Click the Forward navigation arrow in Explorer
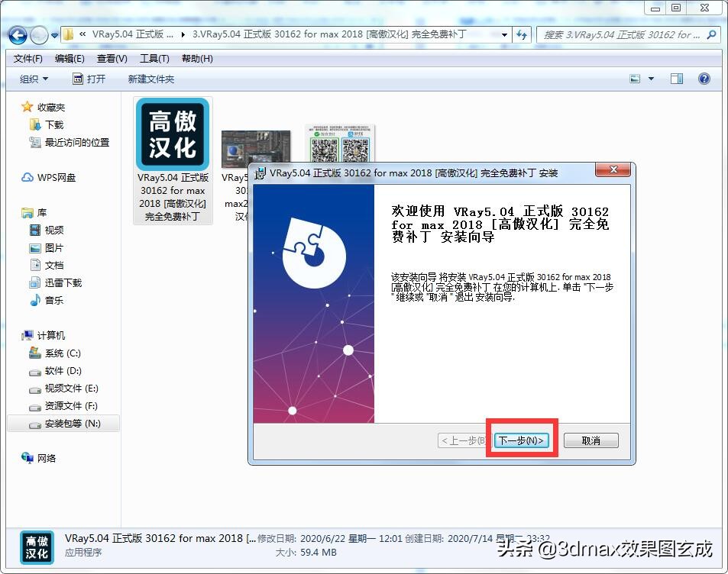 click(x=39, y=35)
